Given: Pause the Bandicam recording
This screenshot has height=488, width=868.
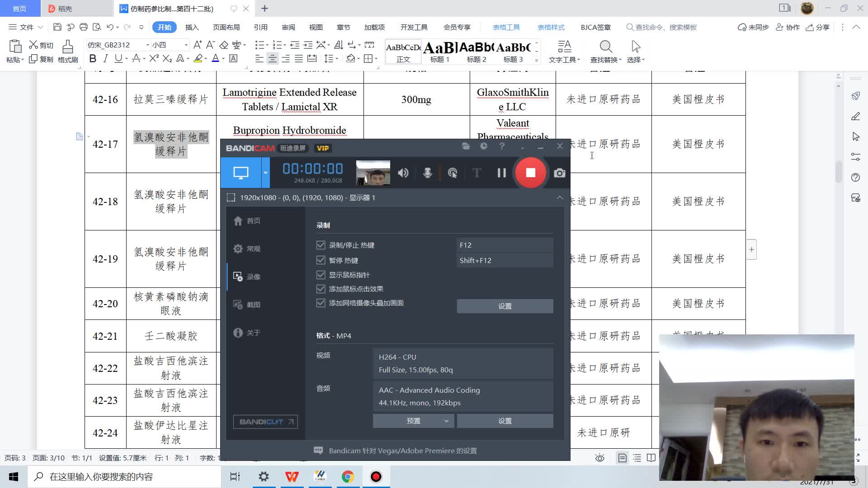Looking at the screenshot, I should tap(501, 173).
